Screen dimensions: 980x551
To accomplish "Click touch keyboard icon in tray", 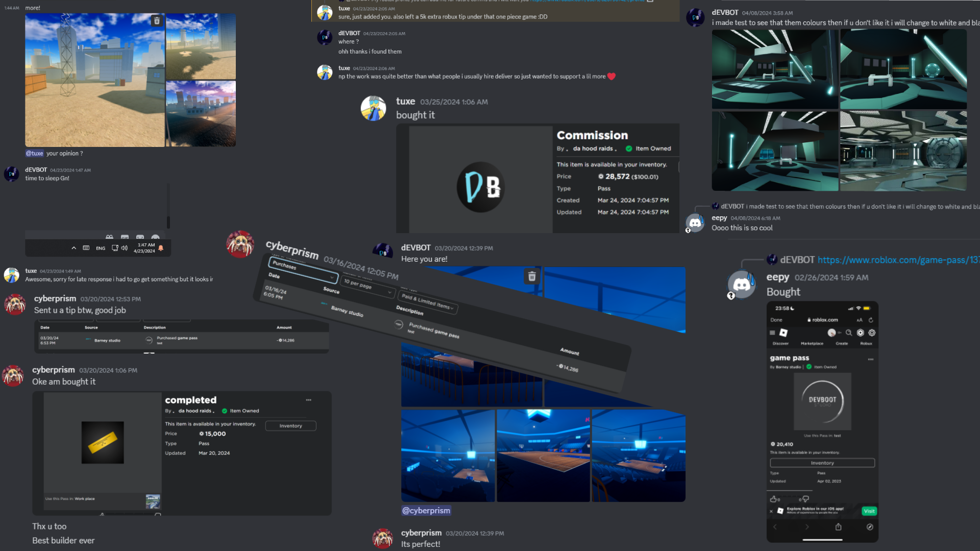I will point(86,248).
